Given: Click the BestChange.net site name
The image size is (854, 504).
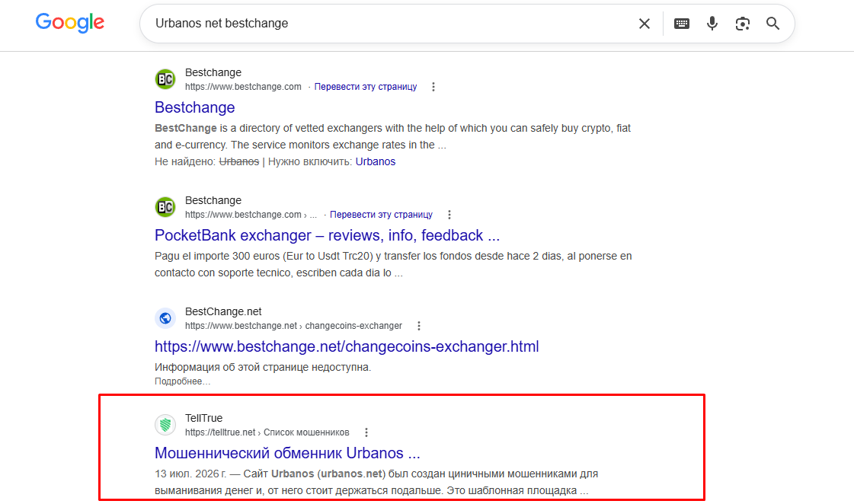Looking at the screenshot, I should tap(223, 311).
